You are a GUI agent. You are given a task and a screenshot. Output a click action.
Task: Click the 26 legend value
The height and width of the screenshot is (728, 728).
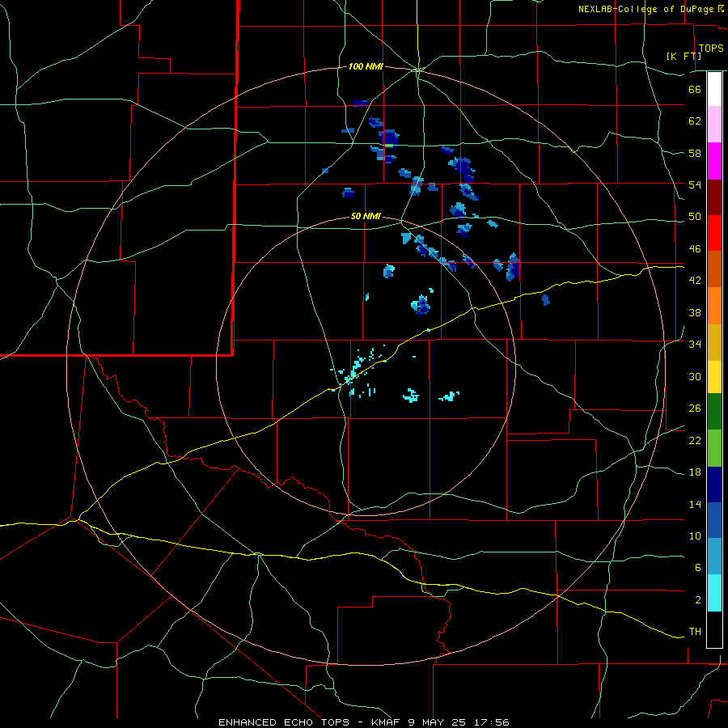[695, 408]
